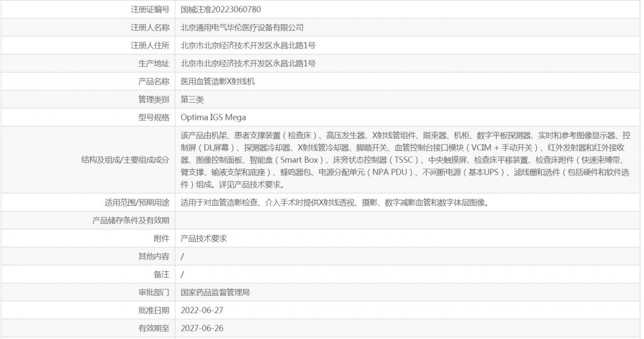The image size is (644, 339).
Task: Select approval date 2022-06-27
Action: click(x=202, y=311)
